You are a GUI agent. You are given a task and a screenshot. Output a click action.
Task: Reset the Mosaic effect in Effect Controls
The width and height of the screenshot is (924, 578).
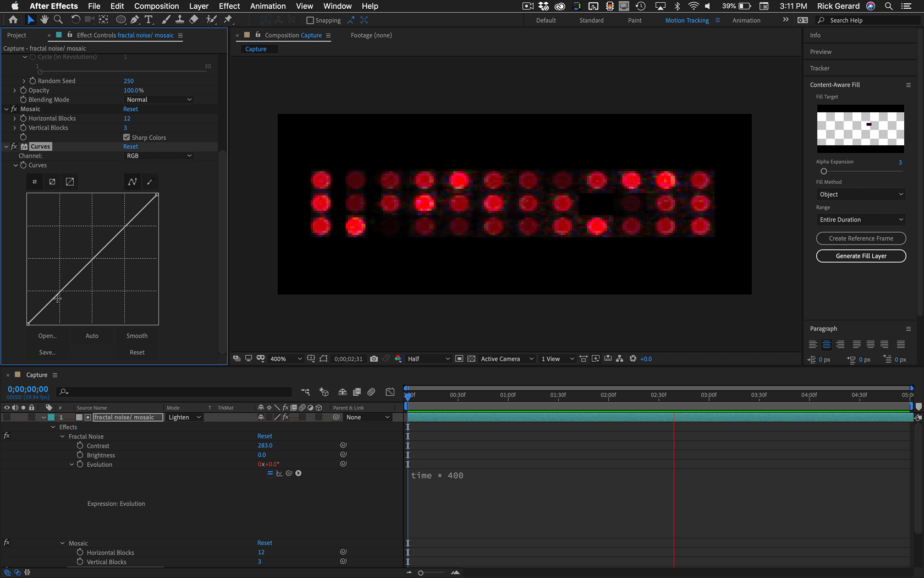click(x=130, y=109)
